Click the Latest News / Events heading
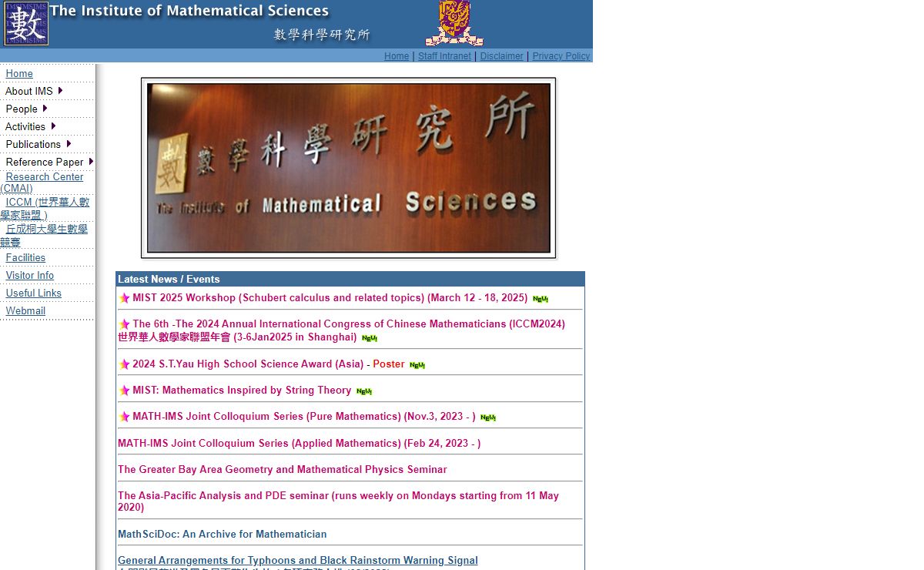Image resolution: width=924 pixels, height=570 pixels. [x=169, y=279]
